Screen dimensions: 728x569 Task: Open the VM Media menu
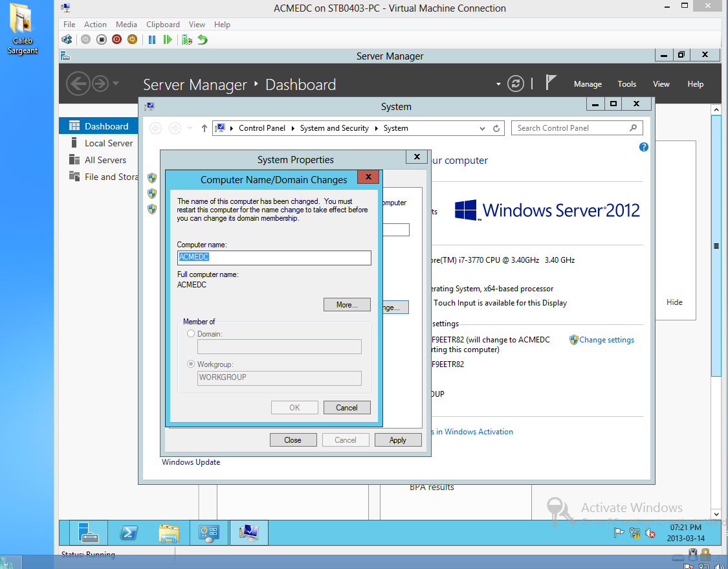tap(126, 24)
